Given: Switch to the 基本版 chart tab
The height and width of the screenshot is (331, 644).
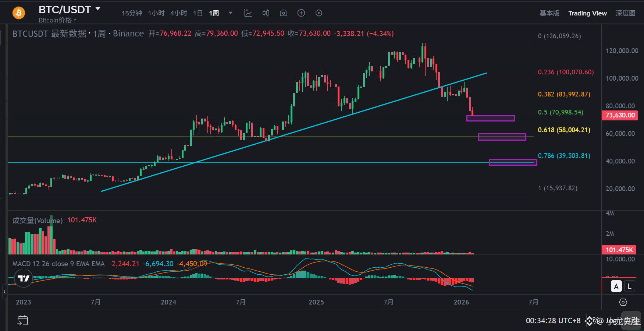Looking at the screenshot, I should click(x=549, y=13).
